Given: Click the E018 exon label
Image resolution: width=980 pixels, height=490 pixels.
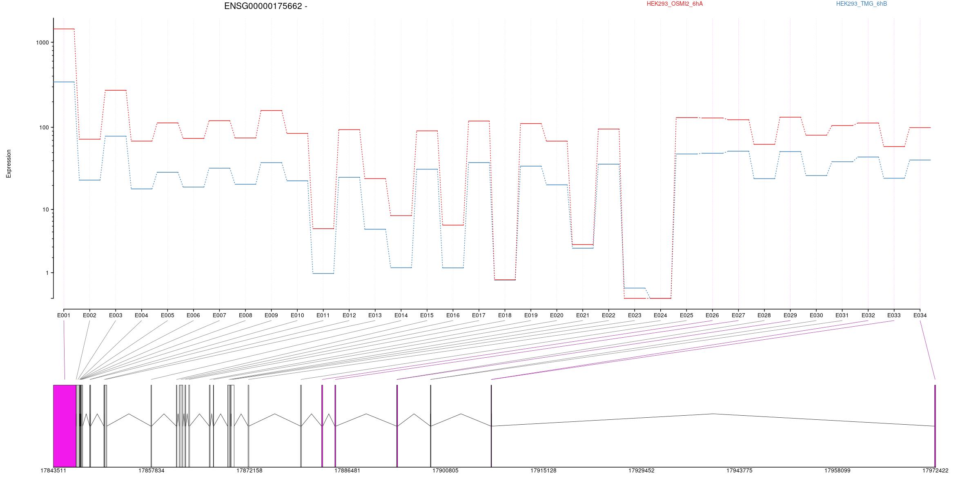Looking at the screenshot, I should [x=505, y=315].
